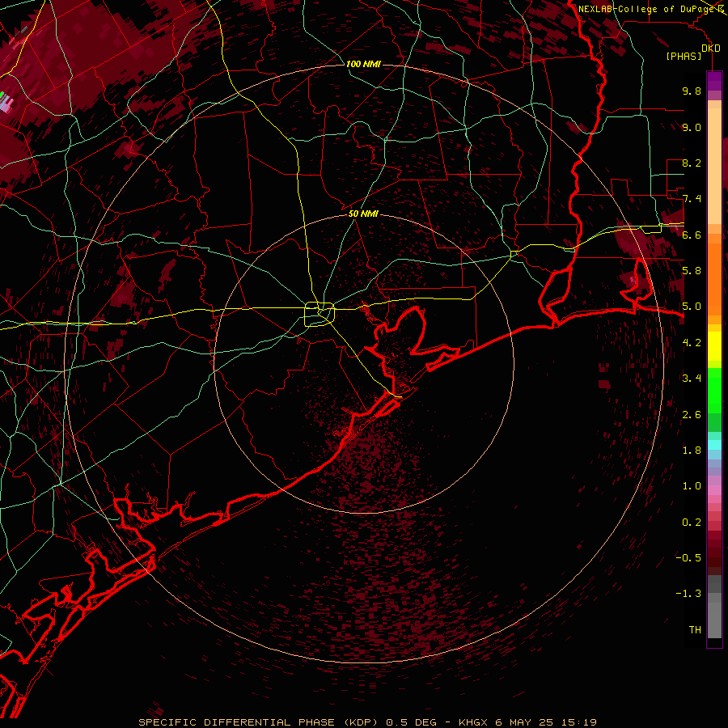This screenshot has width=728, height=728.
Task: Pick the purple top segment of color bar
Action: click(714, 81)
